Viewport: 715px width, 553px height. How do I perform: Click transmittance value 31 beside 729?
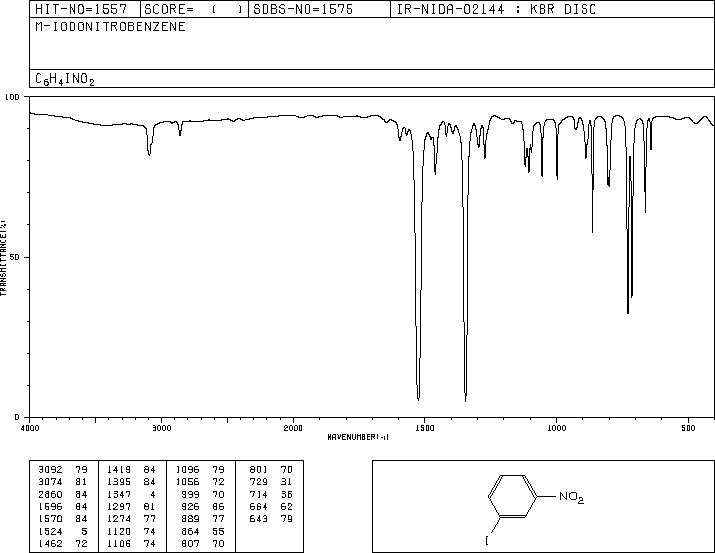[287, 482]
